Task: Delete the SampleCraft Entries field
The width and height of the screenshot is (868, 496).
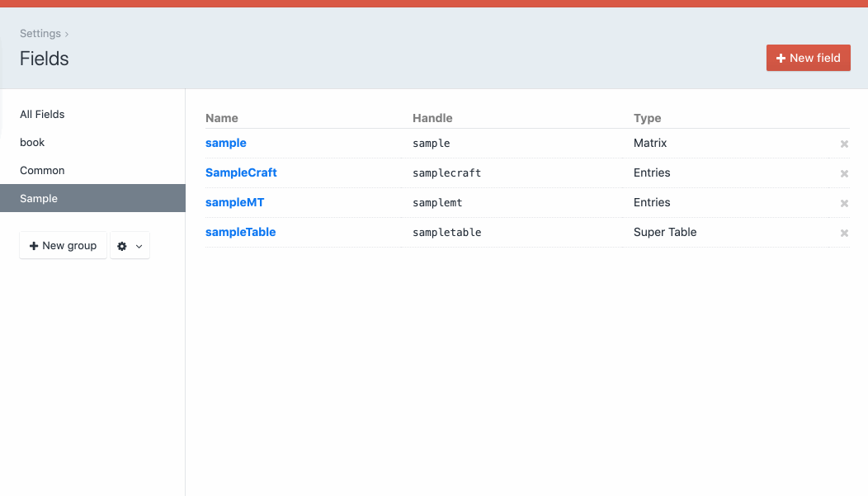Action: pos(844,173)
